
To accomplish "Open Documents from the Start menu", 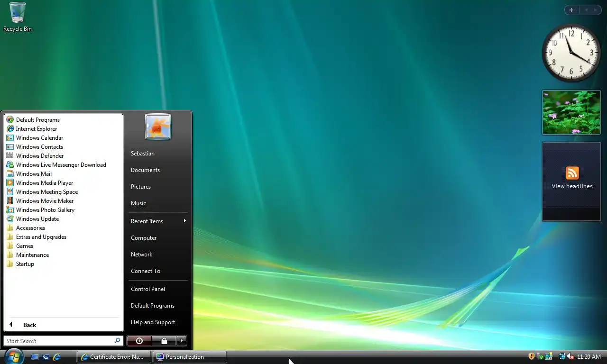I will [158, 170].
